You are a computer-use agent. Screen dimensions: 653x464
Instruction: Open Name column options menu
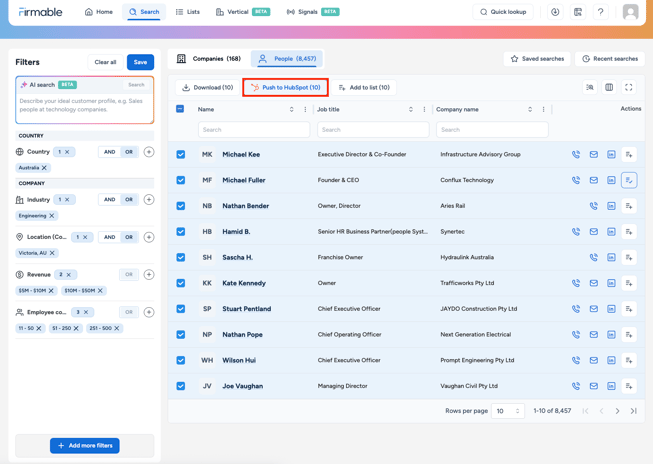(x=305, y=110)
